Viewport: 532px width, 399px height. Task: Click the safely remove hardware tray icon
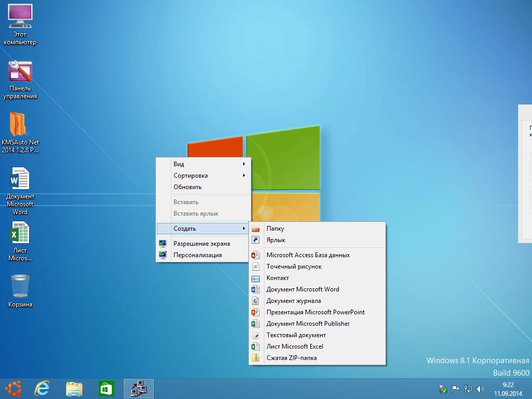click(x=443, y=389)
